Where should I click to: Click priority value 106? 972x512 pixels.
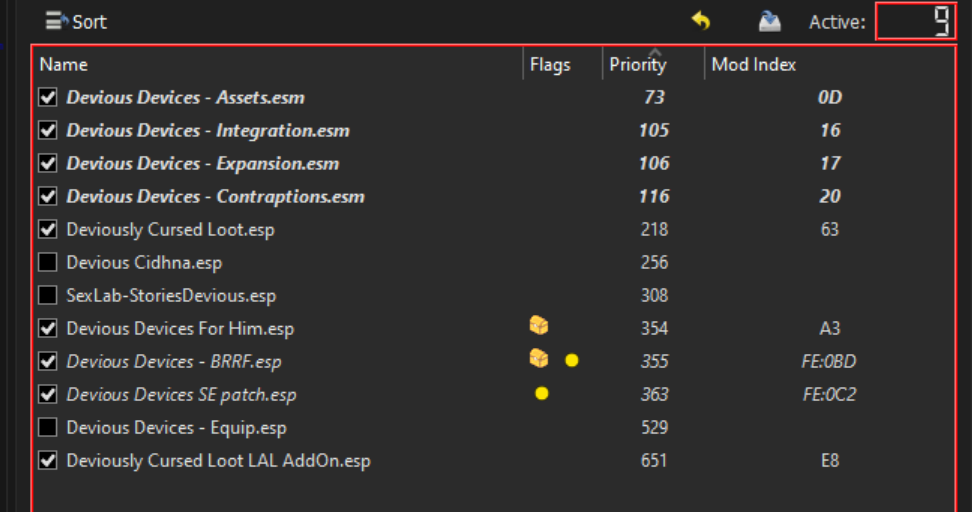click(654, 163)
